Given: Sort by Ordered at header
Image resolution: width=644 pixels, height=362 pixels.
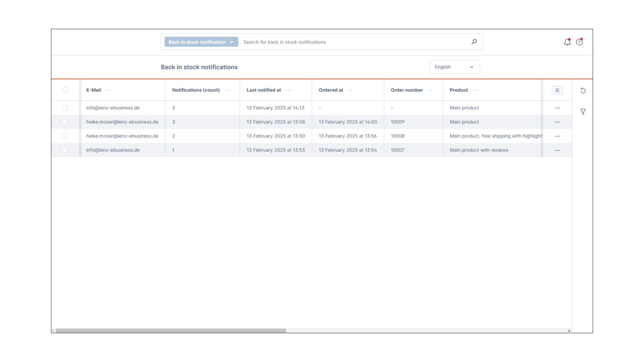Looking at the screenshot, I should click(x=331, y=90).
